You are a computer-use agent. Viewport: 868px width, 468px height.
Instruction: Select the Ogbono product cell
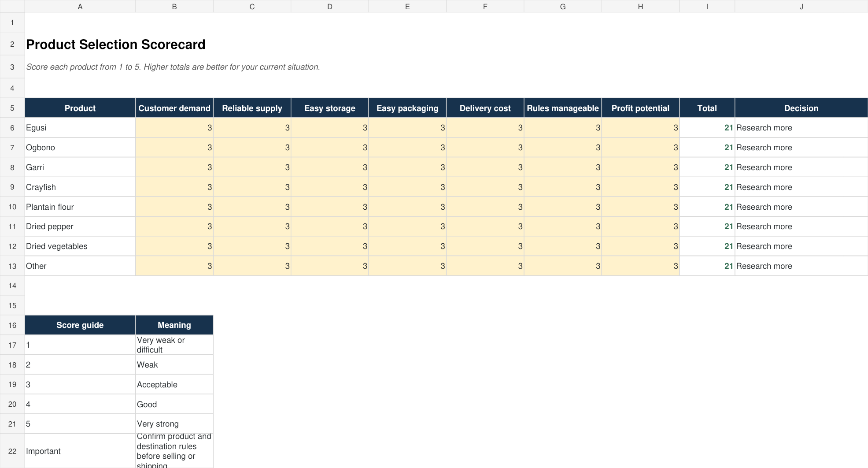[x=80, y=148]
